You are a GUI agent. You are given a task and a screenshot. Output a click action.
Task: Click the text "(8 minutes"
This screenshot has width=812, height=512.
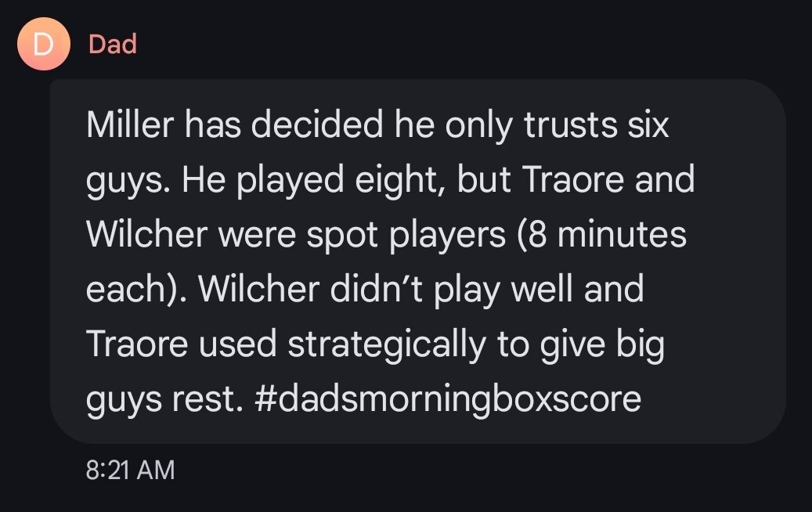pos(601,235)
